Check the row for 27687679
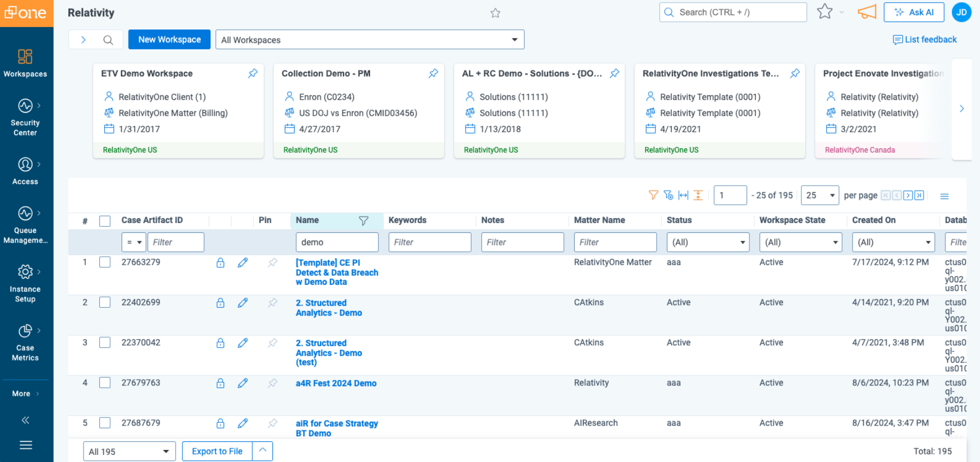Viewport: 980px width, 462px height. tap(105, 423)
